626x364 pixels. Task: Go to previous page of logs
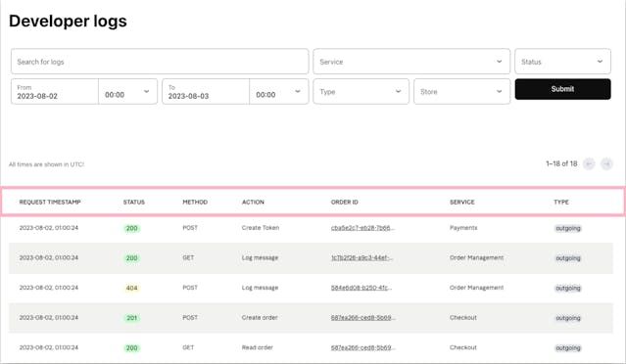pyautogui.click(x=589, y=163)
